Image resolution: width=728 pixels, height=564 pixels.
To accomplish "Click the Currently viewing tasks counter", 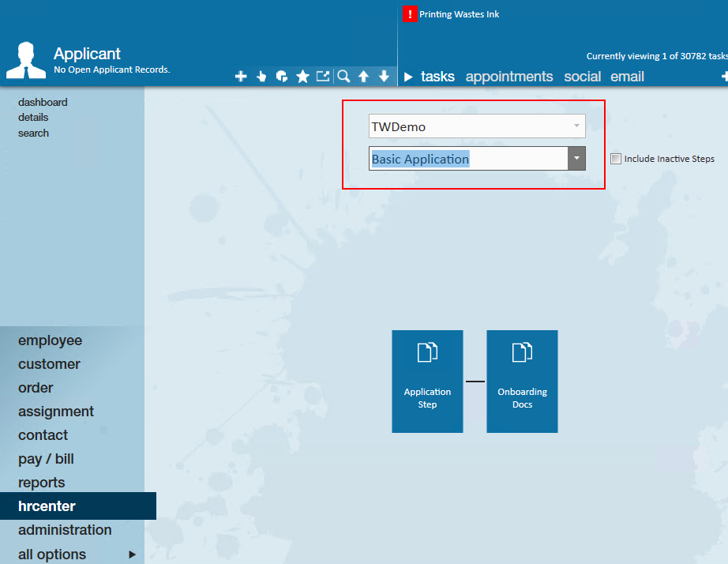I will pos(656,56).
